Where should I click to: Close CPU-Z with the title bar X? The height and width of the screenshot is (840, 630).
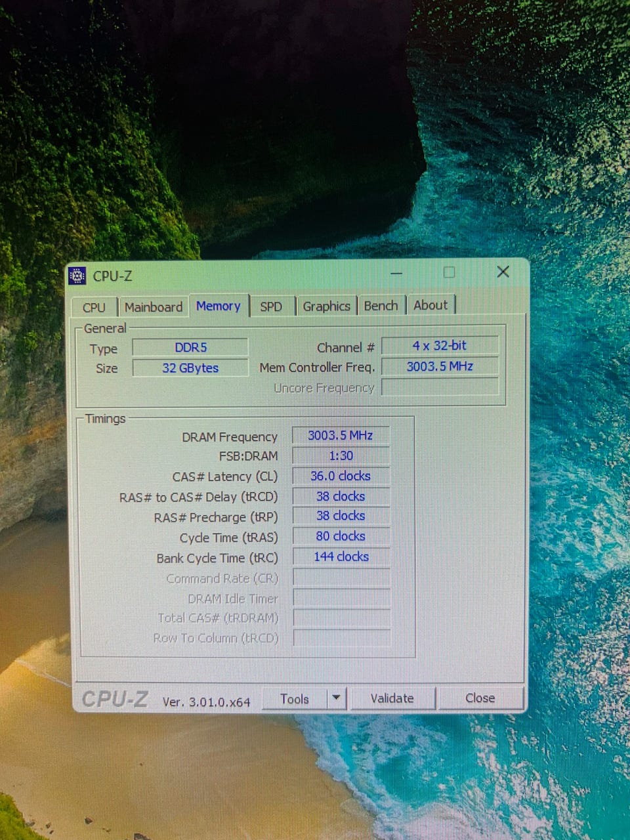503,272
